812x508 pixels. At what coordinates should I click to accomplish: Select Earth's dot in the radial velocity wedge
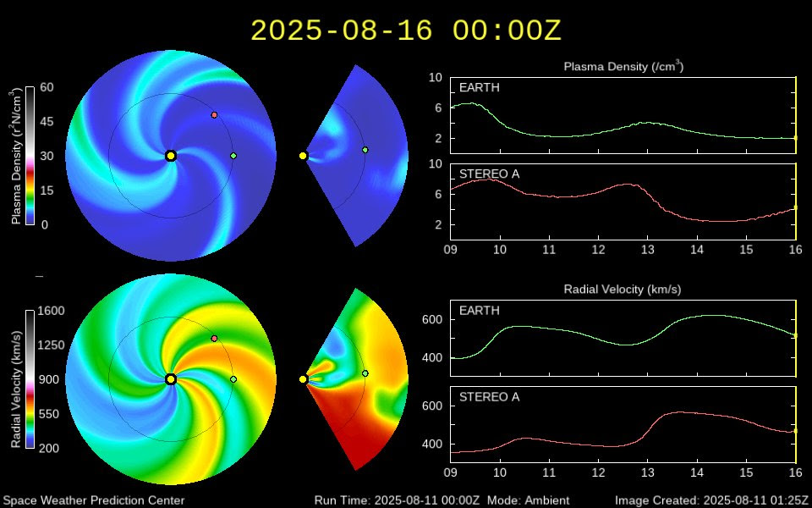pyautogui.click(x=365, y=373)
